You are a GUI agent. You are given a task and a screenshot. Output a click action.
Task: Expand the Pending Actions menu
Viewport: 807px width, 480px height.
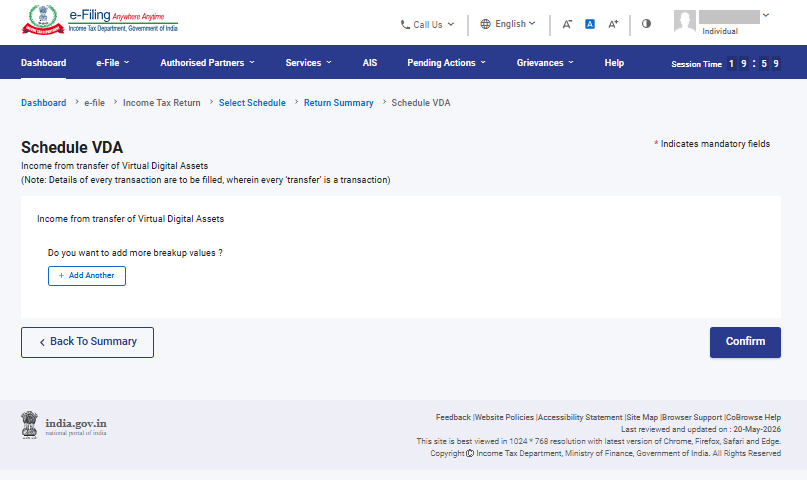446,63
